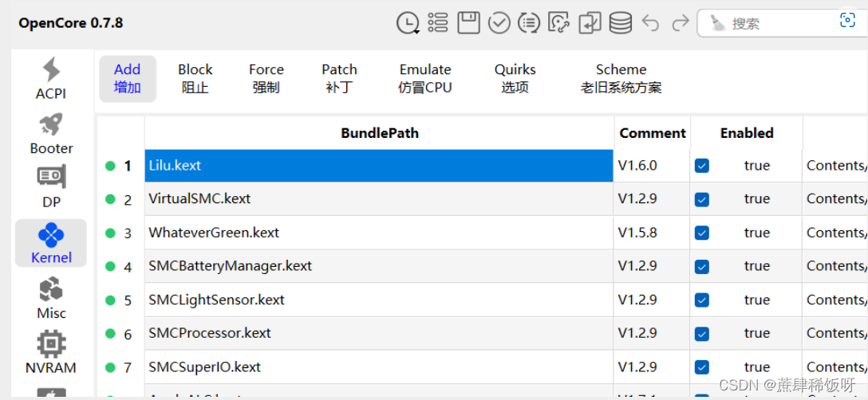Select the SMCSuperIO.kext cell
Viewport: 868px width, 400px height.
click(x=379, y=367)
